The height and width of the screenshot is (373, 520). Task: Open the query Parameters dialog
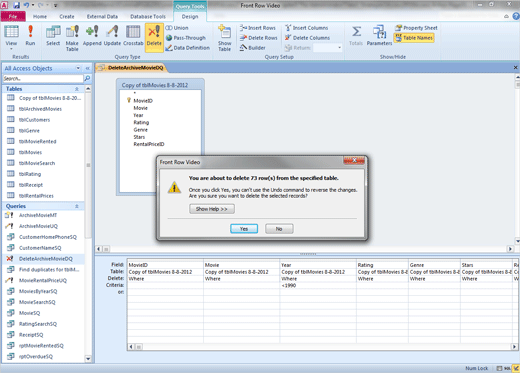(x=379, y=35)
